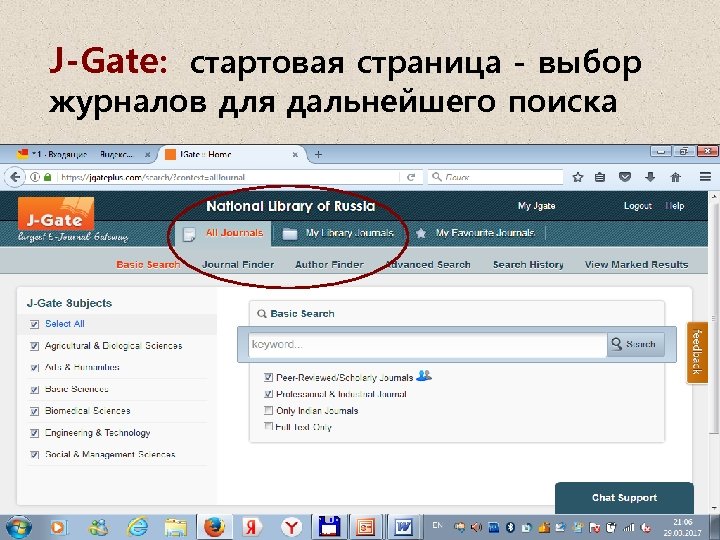Click the volume speaker tray icon

[476, 527]
